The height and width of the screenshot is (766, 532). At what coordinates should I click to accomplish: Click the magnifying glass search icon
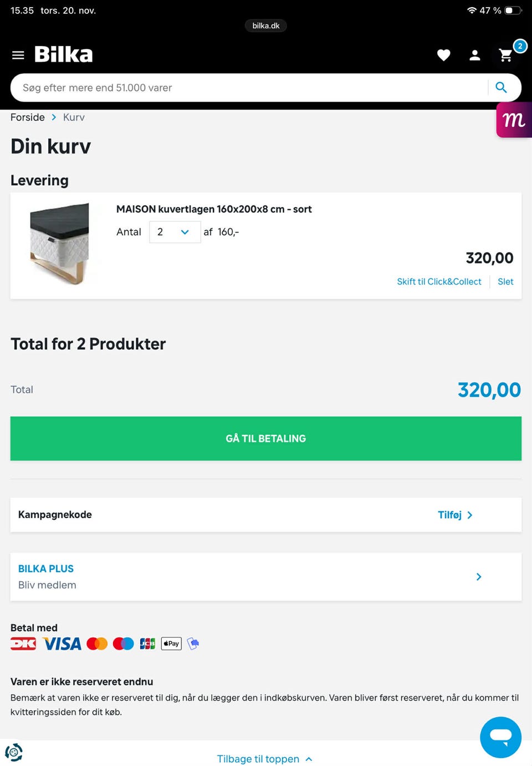coord(501,88)
